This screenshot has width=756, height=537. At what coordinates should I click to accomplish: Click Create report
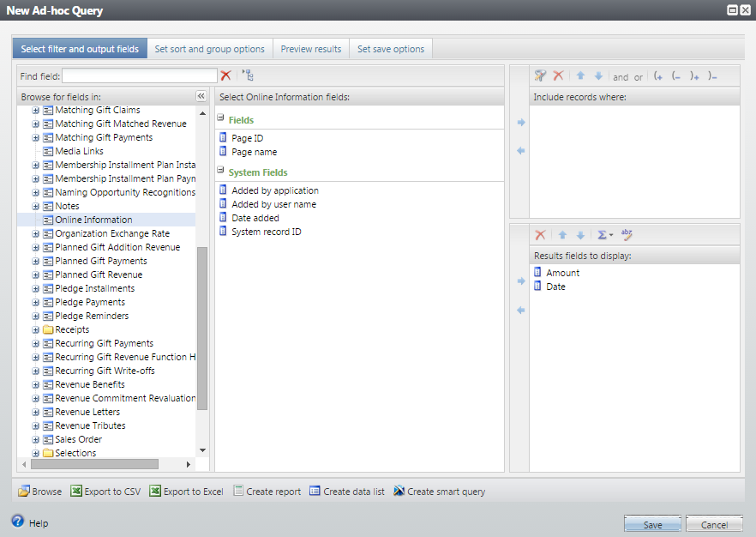(267, 492)
